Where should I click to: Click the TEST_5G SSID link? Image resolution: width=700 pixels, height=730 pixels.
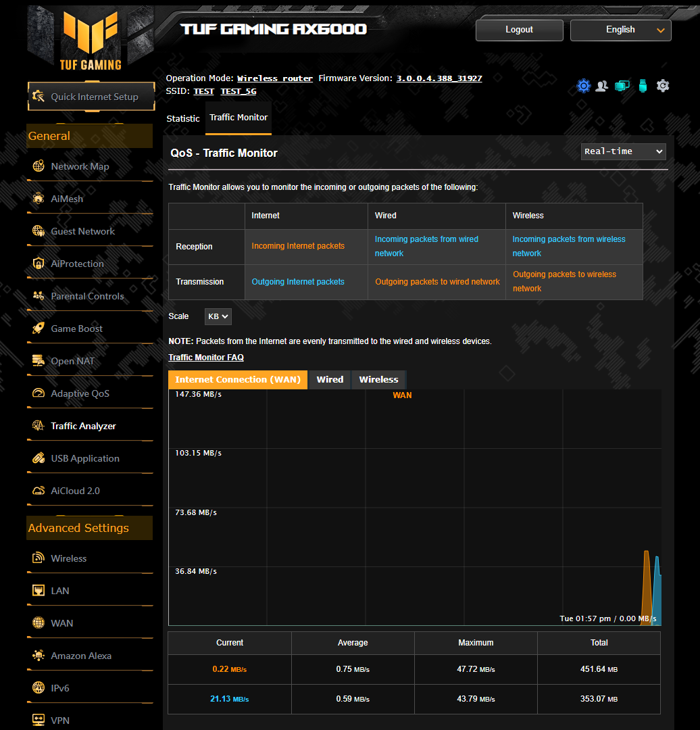239,91
